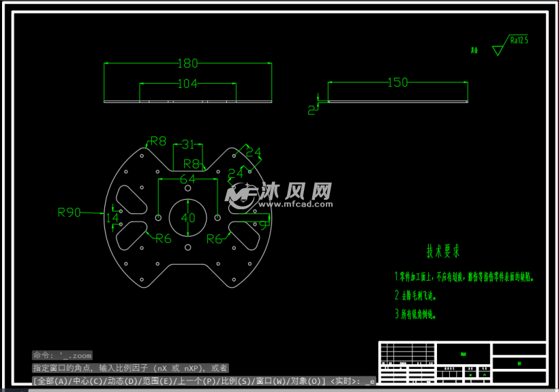Click the R8 label next to the 31 dimension

(192, 164)
